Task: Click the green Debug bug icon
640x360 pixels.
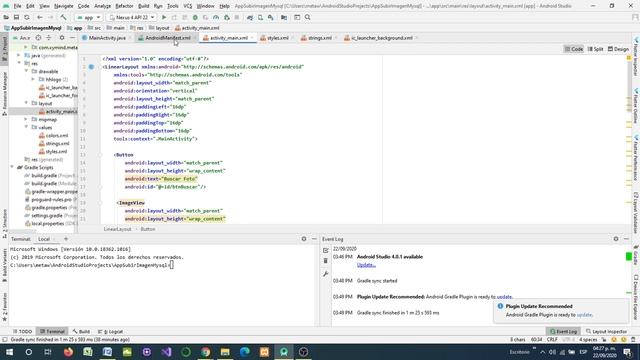Action: click(195, 18)
